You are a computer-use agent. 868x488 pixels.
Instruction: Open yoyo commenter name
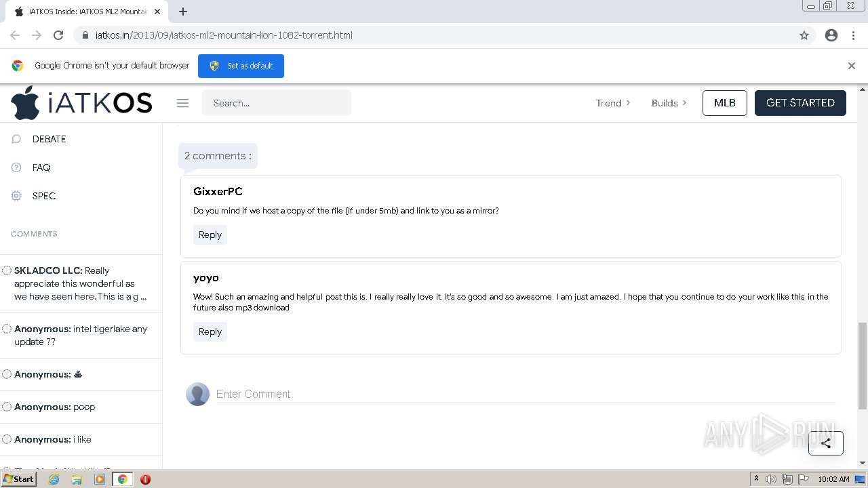(x=205, y=278)
